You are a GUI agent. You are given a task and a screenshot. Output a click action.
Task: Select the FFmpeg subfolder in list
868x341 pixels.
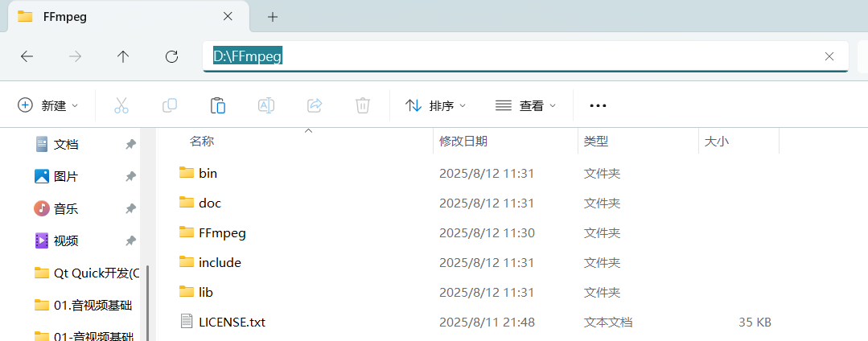point(222,233)
